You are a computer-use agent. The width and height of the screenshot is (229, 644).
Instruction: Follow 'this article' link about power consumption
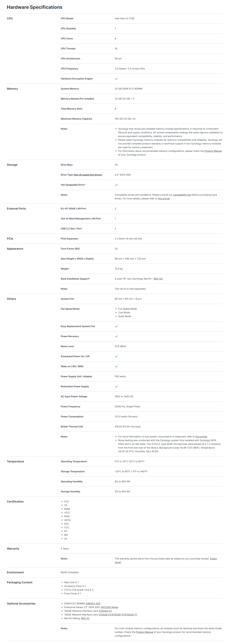coord(201,436)
